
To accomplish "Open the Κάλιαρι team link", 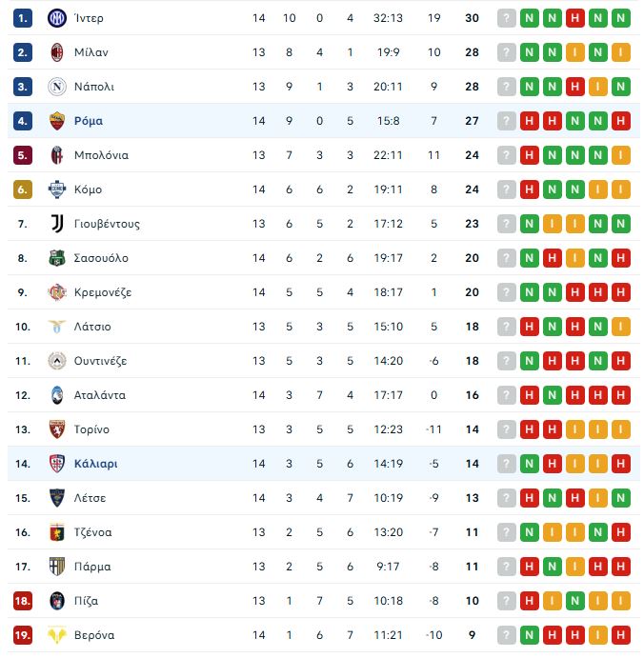I will 95,464.
